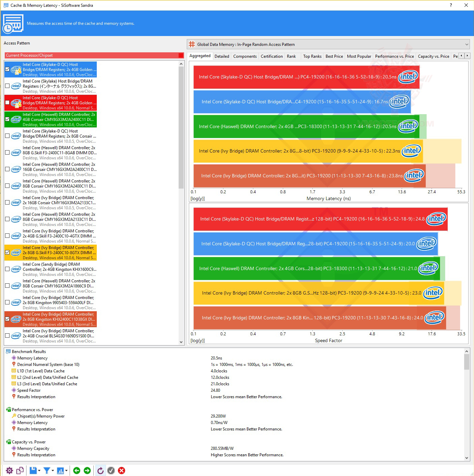Click the Intel logo on the Crucial BLS4G3D1609DS1S00 row
Image resolution: width=474 pixels, height=476 pixels.
tap(16, 336)
